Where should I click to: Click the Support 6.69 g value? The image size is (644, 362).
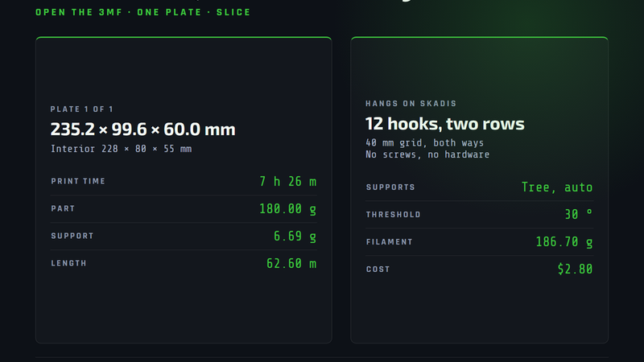(x=295, y=237)
